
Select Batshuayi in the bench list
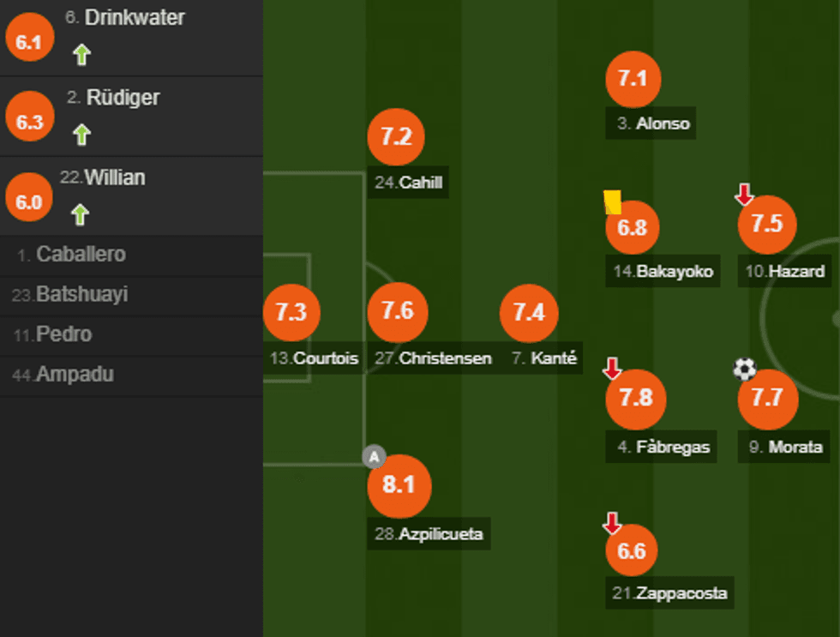[81, 295]
